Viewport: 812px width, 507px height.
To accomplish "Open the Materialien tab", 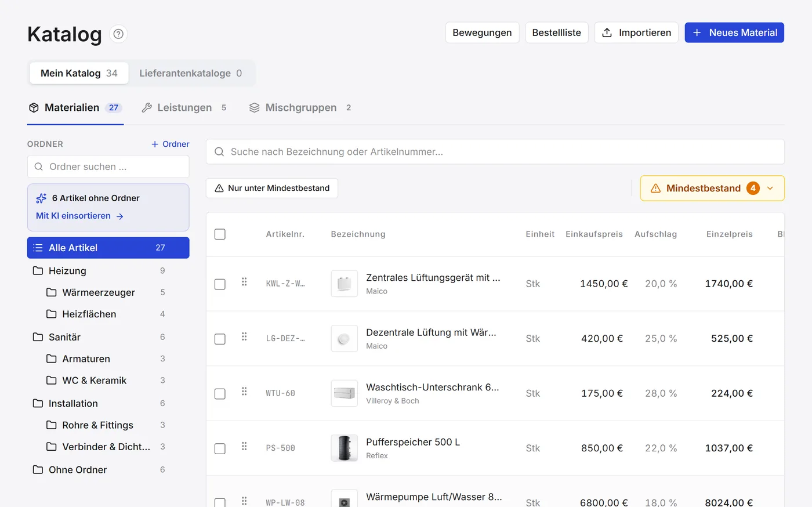I will tap(75, 108).
